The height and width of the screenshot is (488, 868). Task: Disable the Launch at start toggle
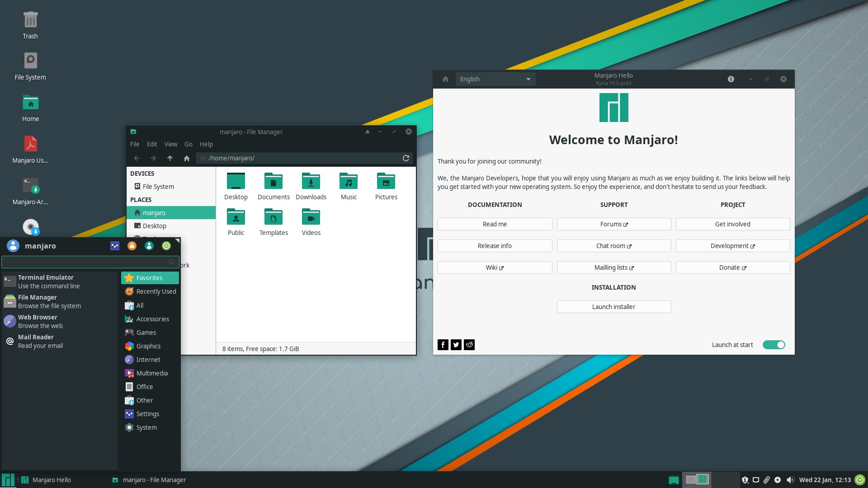(x=774, y=344)
